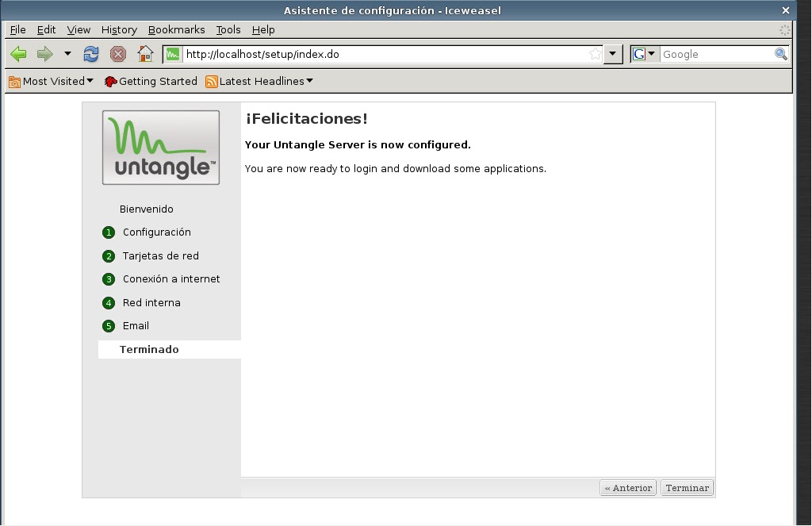
Task: Go to the browser home page
Action: click(144, 54)
